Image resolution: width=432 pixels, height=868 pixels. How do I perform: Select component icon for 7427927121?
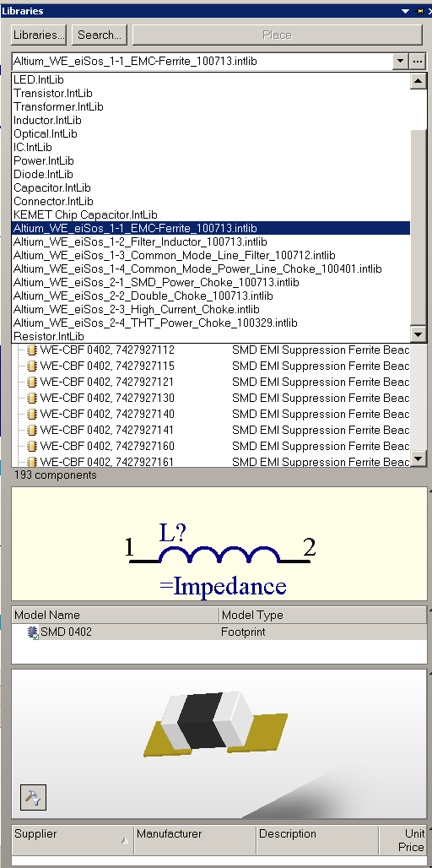[32, 382]
